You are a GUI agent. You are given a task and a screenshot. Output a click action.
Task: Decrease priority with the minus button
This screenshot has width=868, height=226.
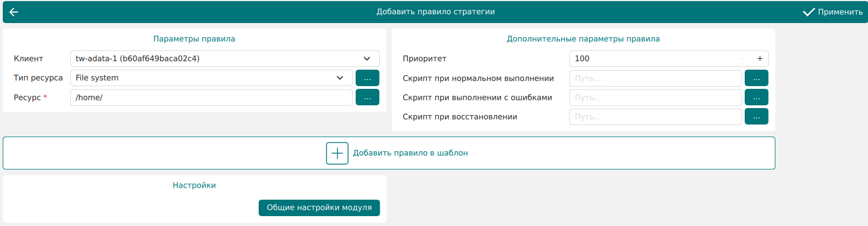[x=742, y=59]
